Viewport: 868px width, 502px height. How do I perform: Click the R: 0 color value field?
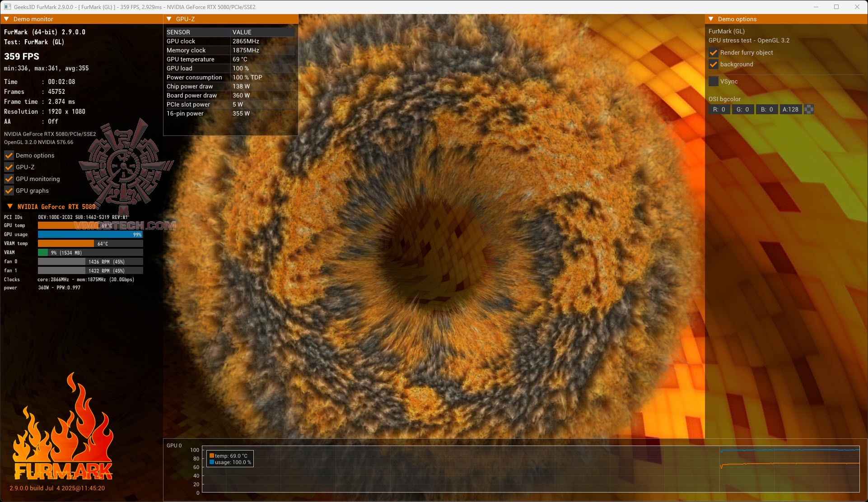tap(719, 109)
